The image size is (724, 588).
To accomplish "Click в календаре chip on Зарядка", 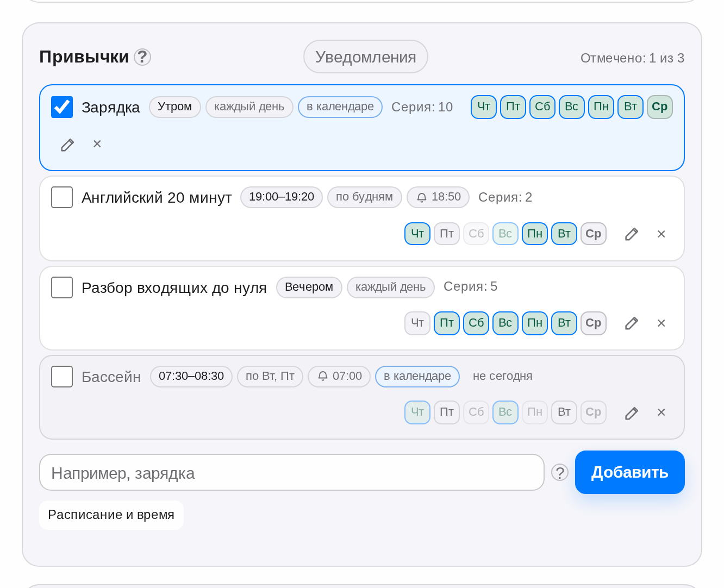I will coord(340,107).
